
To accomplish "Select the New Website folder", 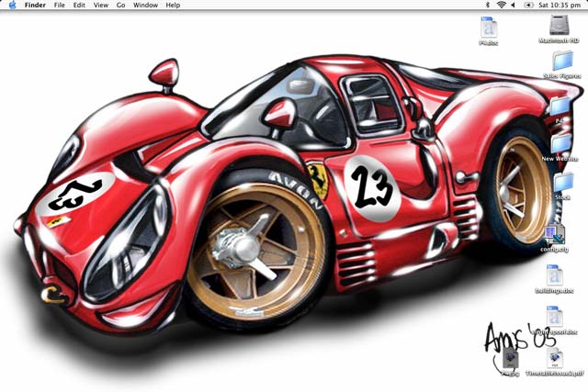I will (x=561, y=144).
